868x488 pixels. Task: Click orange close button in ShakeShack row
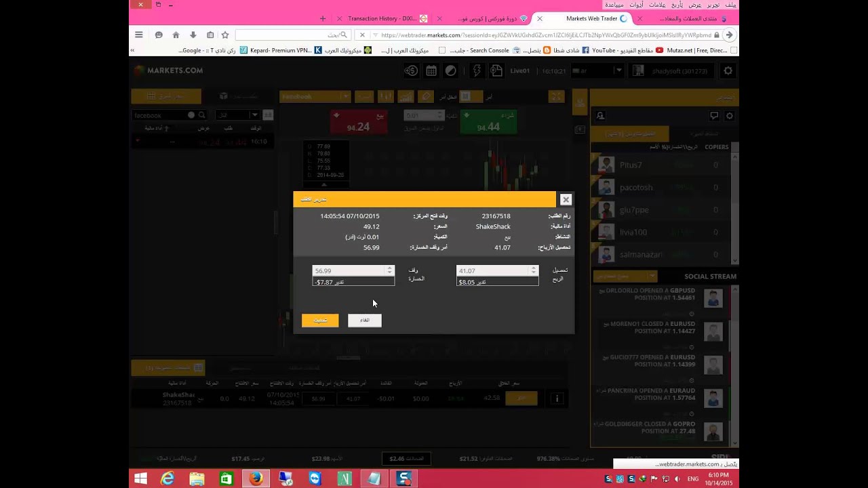click(x=521, y=399)
